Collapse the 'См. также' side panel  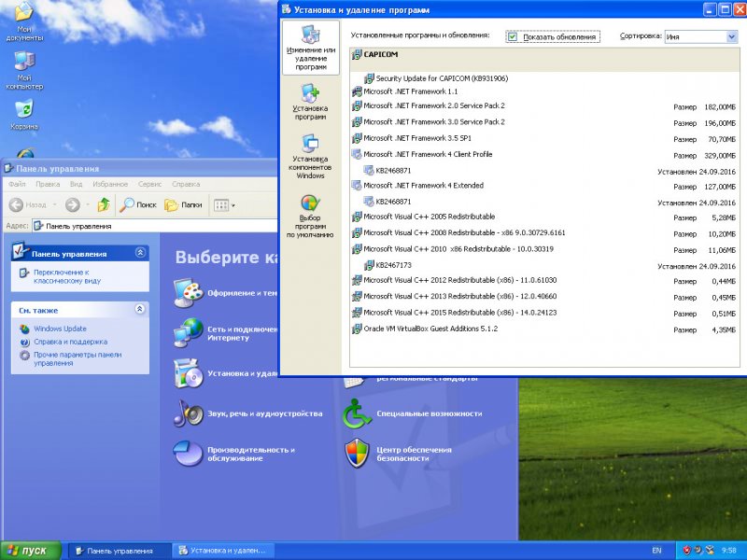tap(140, 309)
